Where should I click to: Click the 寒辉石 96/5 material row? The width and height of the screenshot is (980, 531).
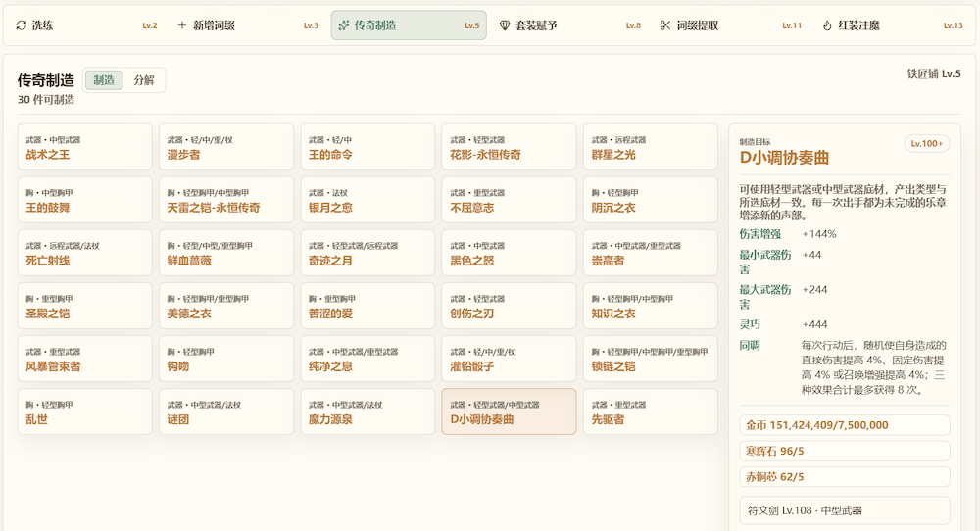coord(845,451)
